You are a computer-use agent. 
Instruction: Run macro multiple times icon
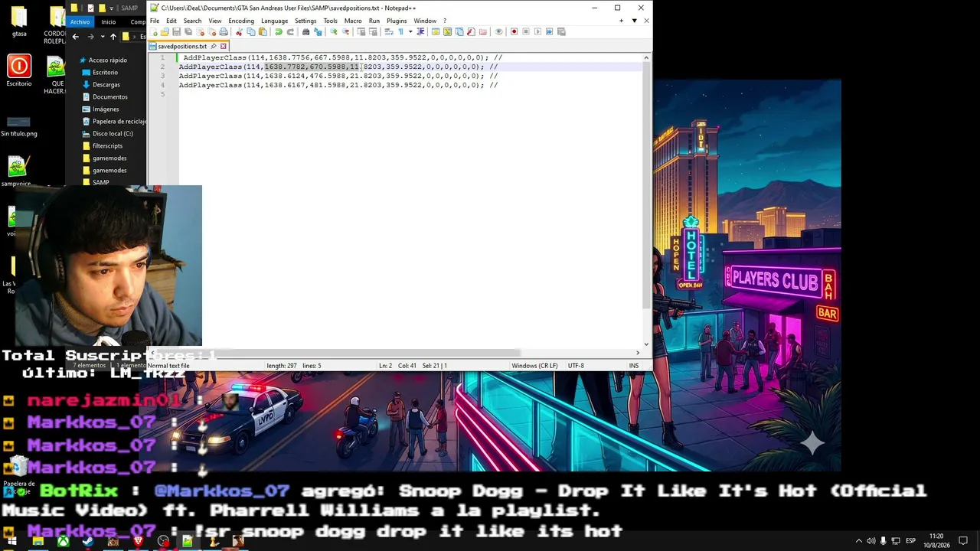[x=550, y=32]
